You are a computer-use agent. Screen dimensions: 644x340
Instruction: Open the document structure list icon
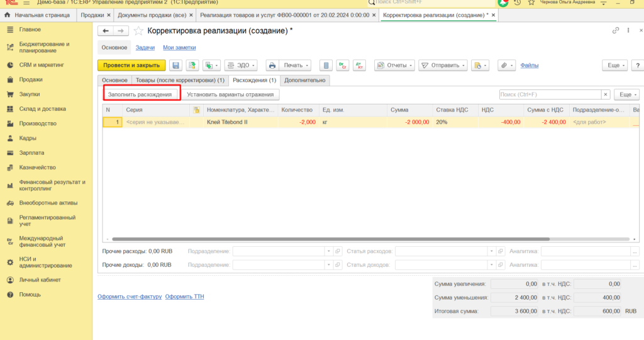click(326, 65)
